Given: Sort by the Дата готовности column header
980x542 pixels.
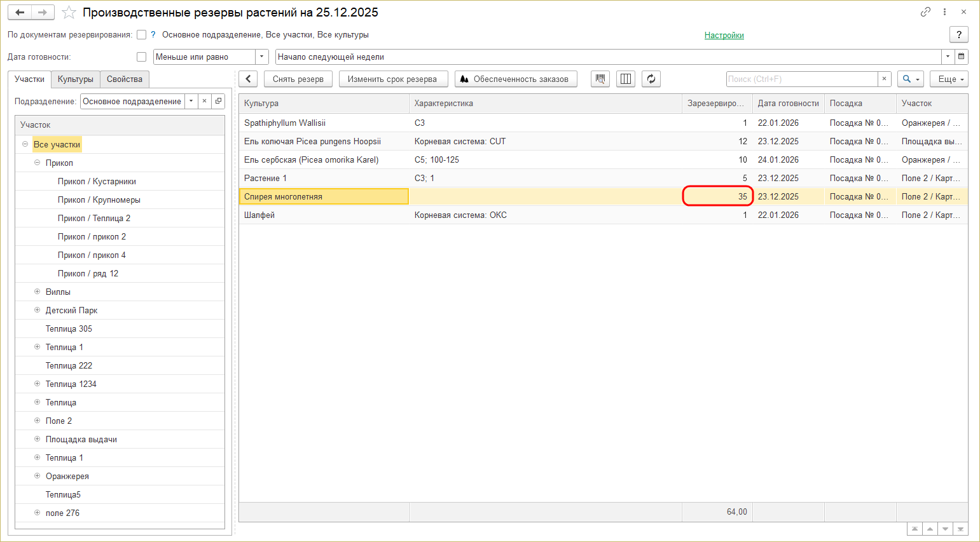Looking at the screenshot, I should coord(789,103).
